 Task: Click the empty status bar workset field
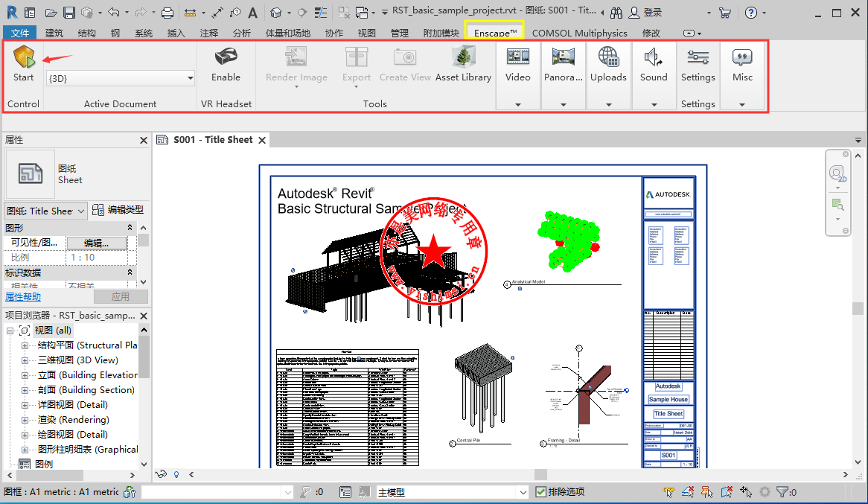217,492
